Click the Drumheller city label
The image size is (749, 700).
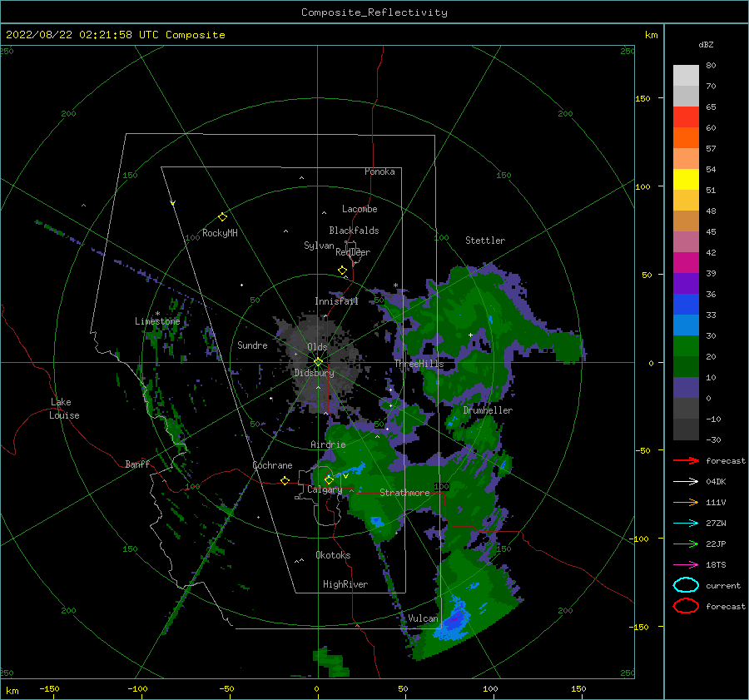[488, 410]
